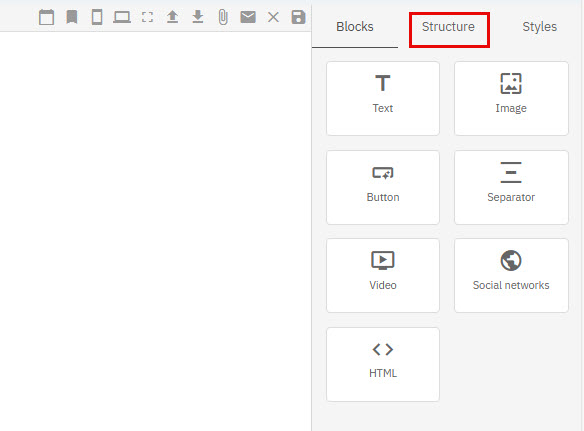The width and height of the screenshot is (584, 431).
Task: Click the X clear icon in toolbar
Action: pyautogui.click(x=273, y=17)
